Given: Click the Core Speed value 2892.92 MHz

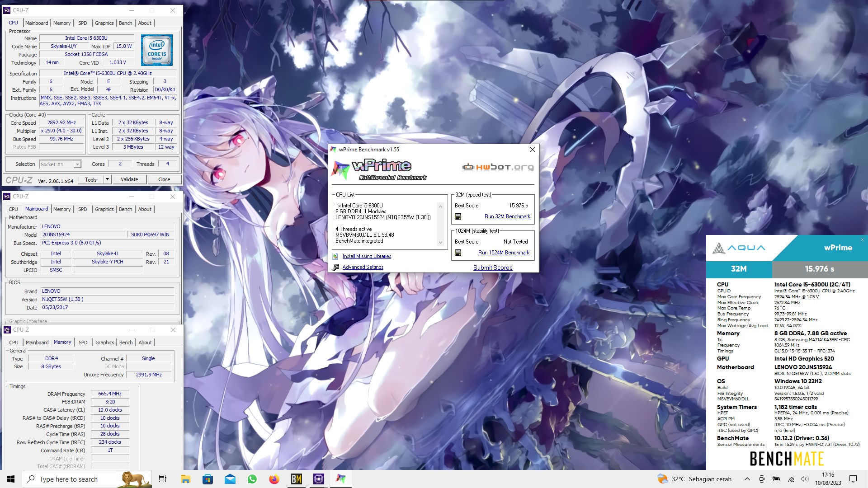Looking at the screenshot, I should pos(62,123).
